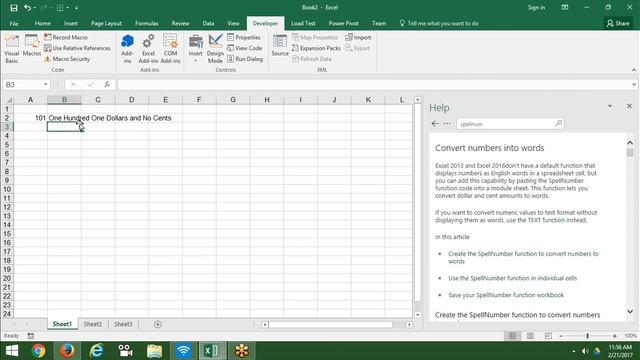Viewport: 640px width, 360px height.
Task: Switch to the Data tab
Action: 208,23
